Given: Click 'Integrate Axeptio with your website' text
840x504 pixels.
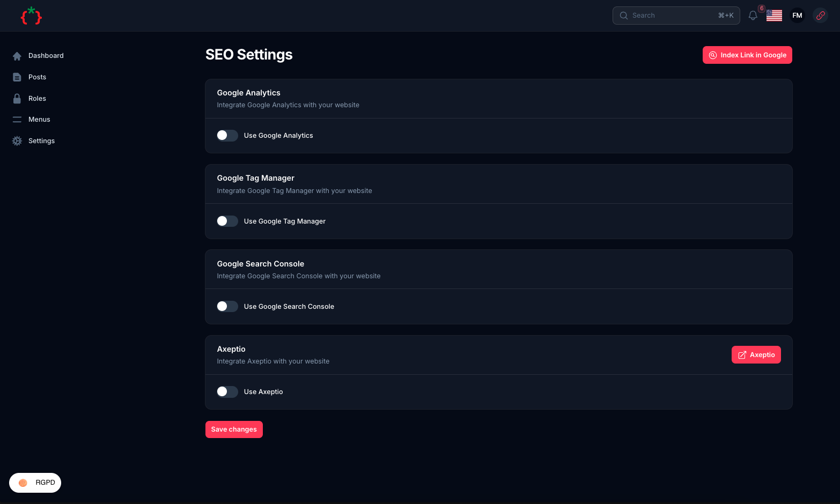Looking at the screenshot, I should point(273,361).
